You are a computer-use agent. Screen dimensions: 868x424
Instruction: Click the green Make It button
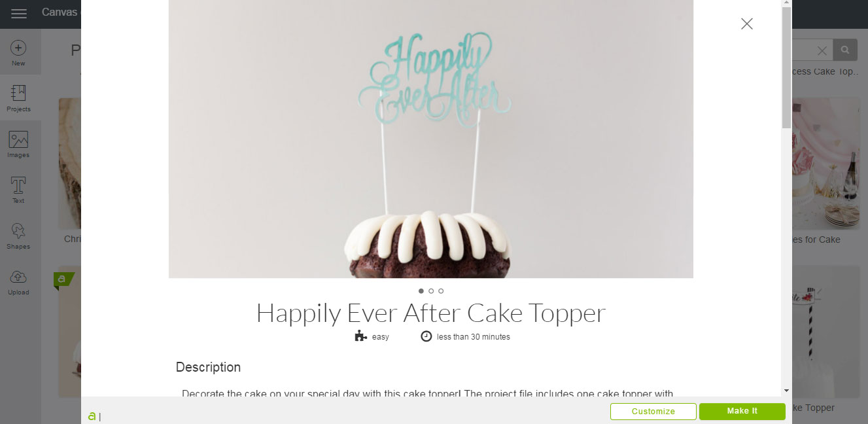pos(742,411)
